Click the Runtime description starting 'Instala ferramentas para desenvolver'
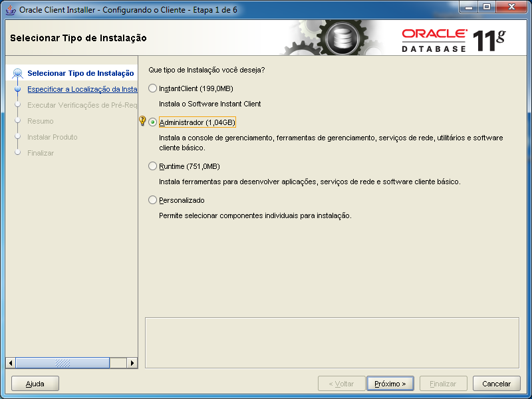The width and height of the screenshot is (532, 399). 310,182
